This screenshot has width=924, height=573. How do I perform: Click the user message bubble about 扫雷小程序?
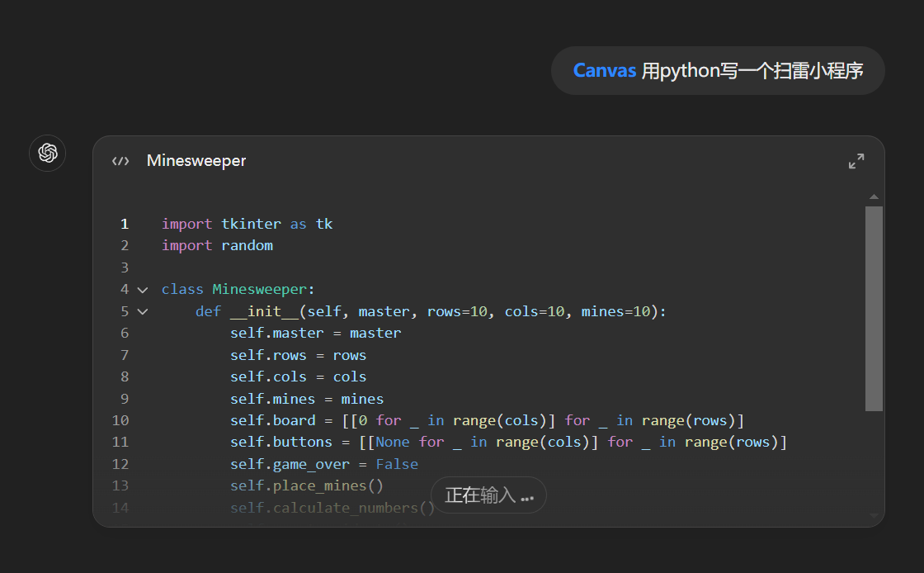tap(718, 71)
